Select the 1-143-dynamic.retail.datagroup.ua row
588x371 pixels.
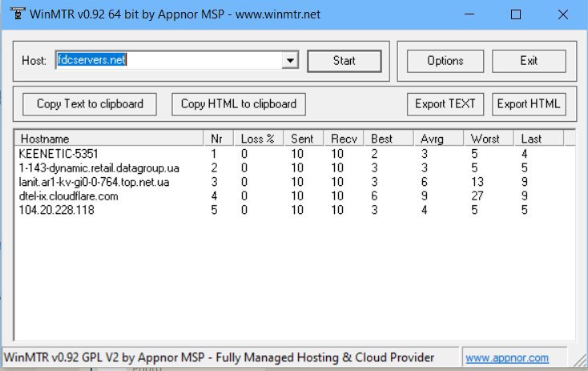294,167
